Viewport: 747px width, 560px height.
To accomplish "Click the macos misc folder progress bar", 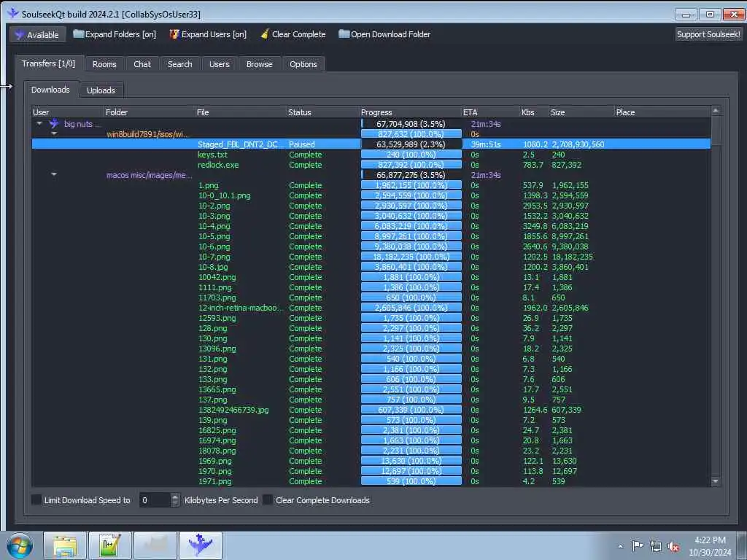I will coord(411,175).
